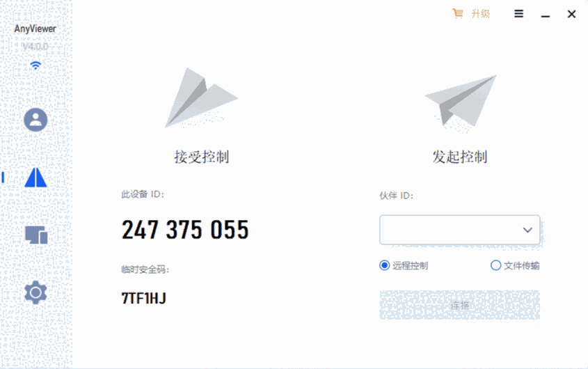This screenshot has width=588, height=369.
Task: Select the 远程控制 radio button
Action: tap(384, 265)
